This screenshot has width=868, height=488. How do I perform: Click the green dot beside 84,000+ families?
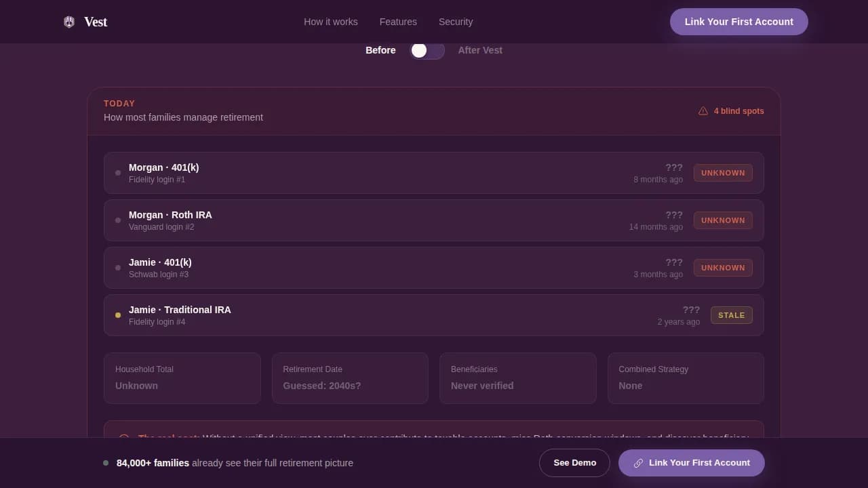pos(106,463)
